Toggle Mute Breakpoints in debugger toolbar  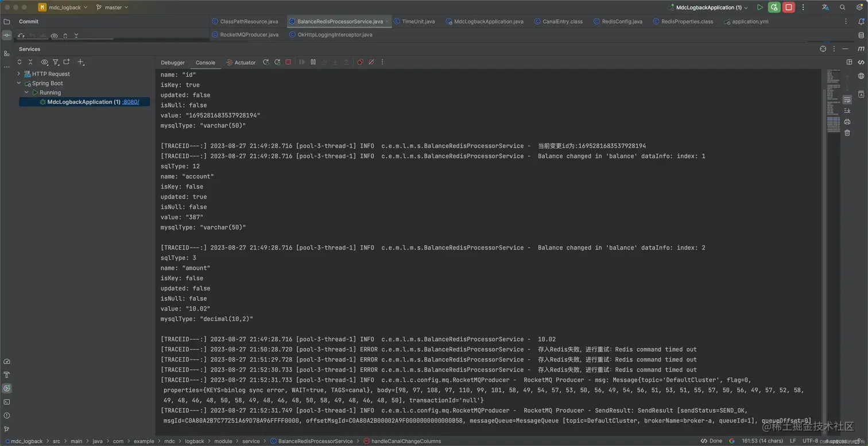[371, 62]
